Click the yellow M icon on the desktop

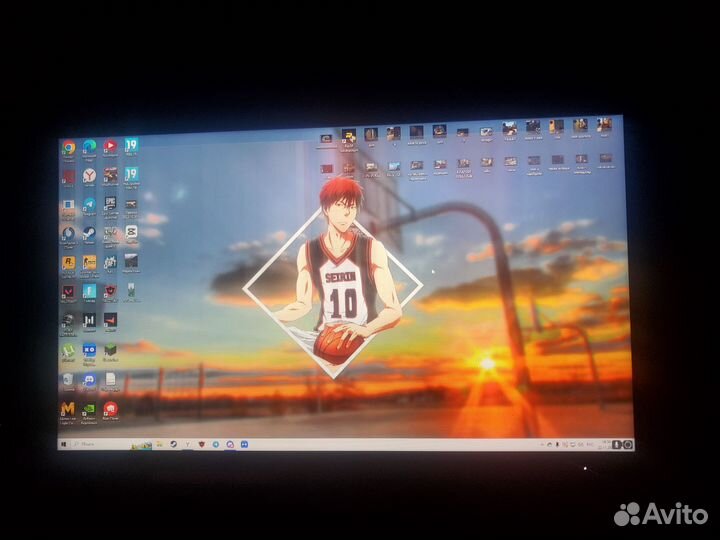tap(68, 408)
